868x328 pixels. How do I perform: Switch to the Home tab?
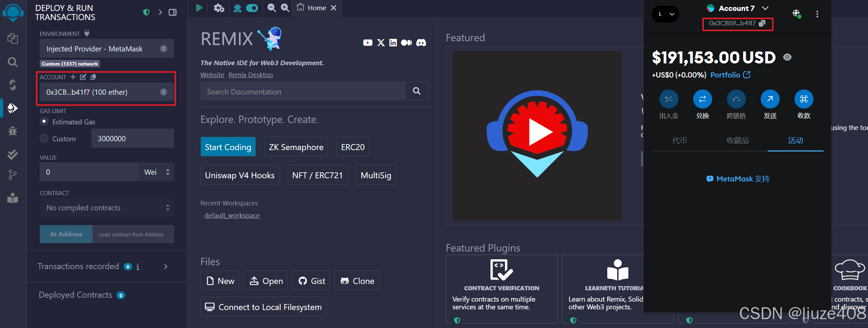[311, 8]
